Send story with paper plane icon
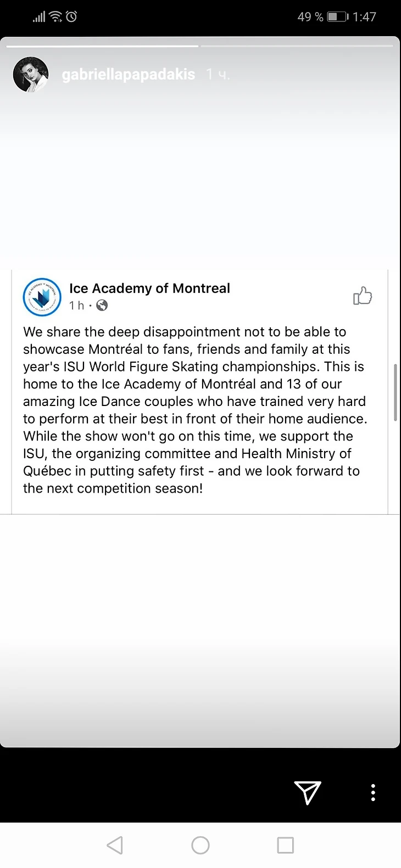 tap(308, 792)
